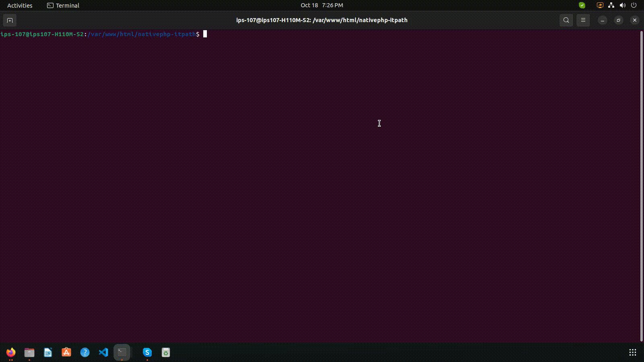Open the volume speaker icon
Image resolution: width=644 pixels, height=362 pixels.
[622, 5]
